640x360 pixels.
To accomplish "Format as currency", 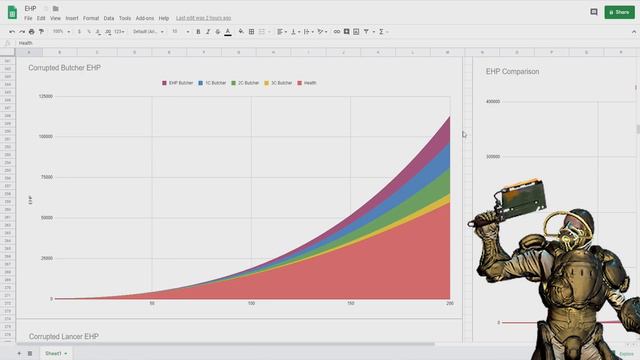I will (79, 31).
